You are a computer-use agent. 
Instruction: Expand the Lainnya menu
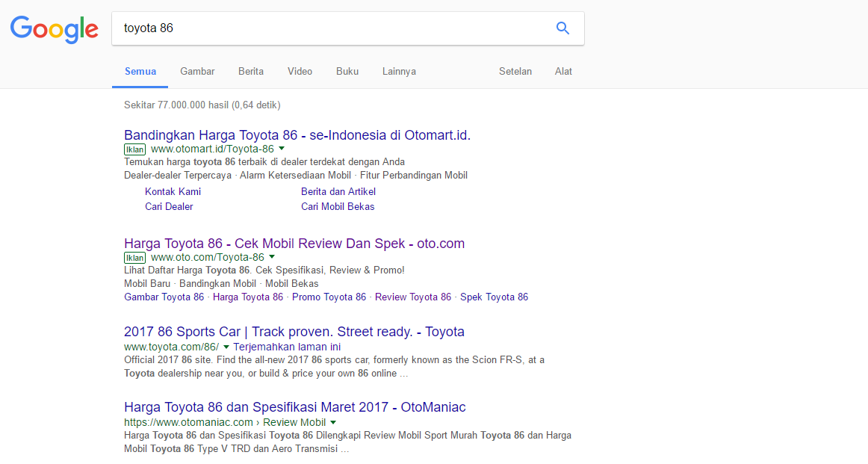[399, 72]
